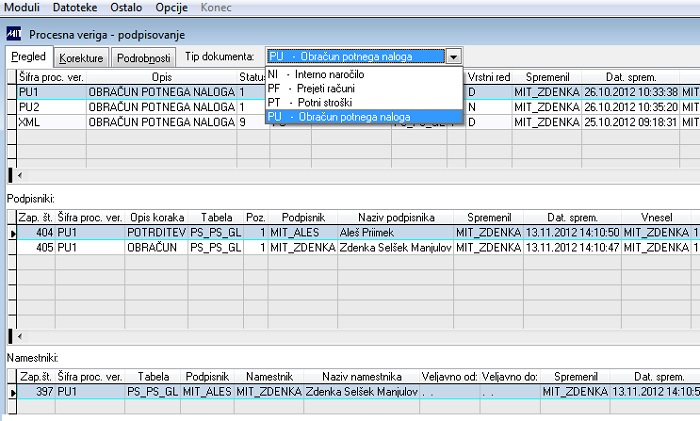700x421 pixels.
Task: Open the Datoteke menu
Action: click(75, 8)
